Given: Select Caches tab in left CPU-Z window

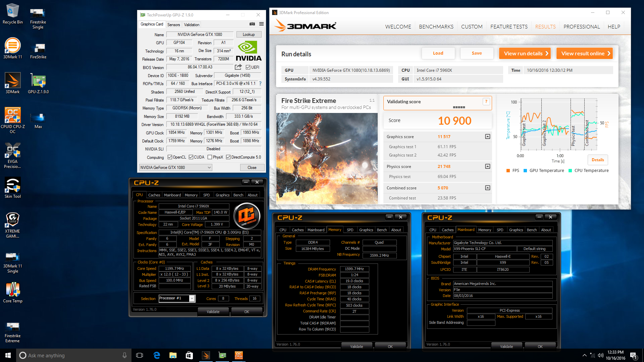Looking at the screenshot, I should click(x=154, y=195).
